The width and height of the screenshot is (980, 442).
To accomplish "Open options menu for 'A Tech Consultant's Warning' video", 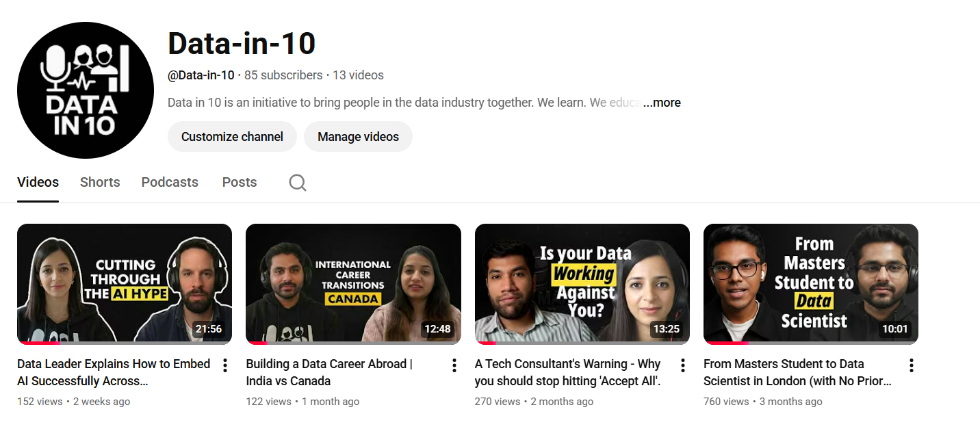I will point(683,365).
